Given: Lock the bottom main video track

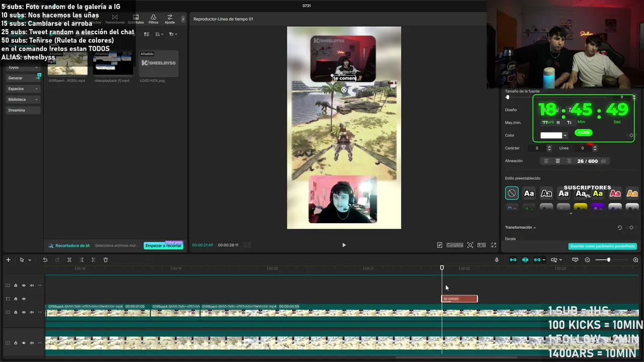Looking at the screenshot, I should click(16, 343).
